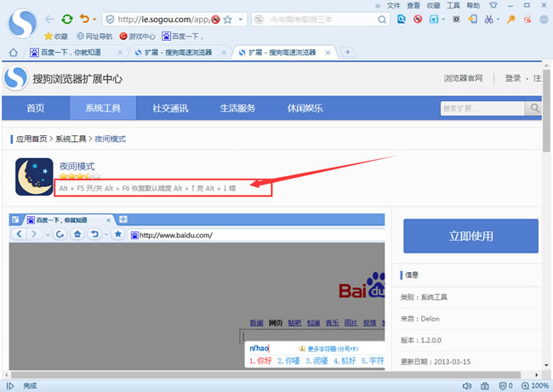This screenshot has width=553, height=392.
Task: Click the star rating under 夜间模式
Action: coord(80,176)
